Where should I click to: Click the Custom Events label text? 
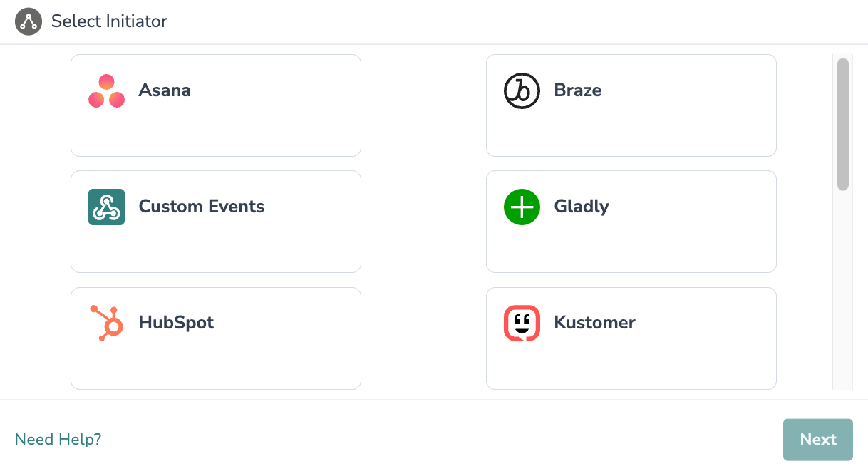[x=201, y=207]
